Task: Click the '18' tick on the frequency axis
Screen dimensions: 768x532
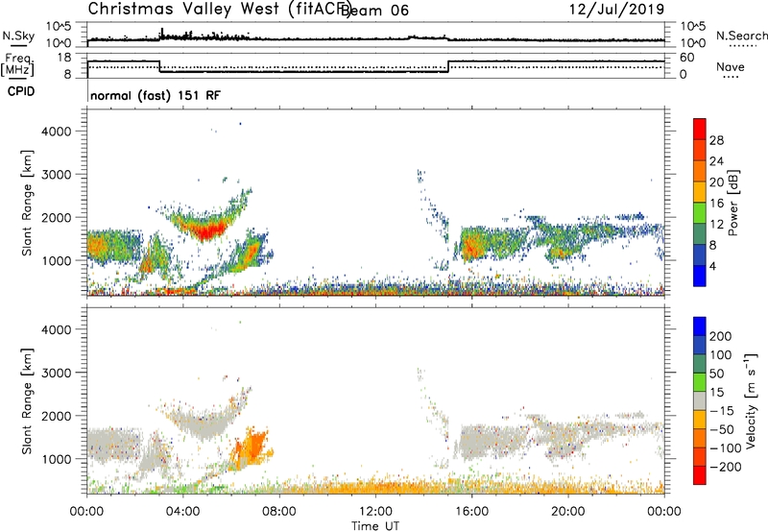Action: 64,58
